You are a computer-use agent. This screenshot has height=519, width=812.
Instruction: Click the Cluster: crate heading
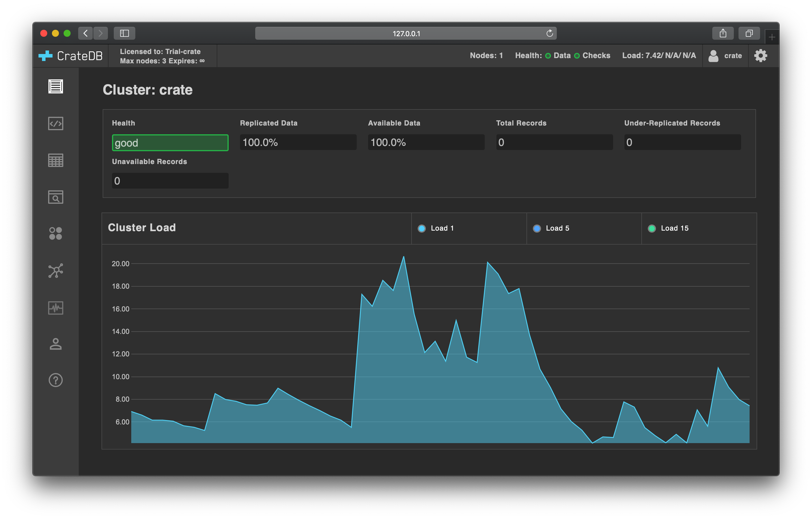[x=148, y=90]
